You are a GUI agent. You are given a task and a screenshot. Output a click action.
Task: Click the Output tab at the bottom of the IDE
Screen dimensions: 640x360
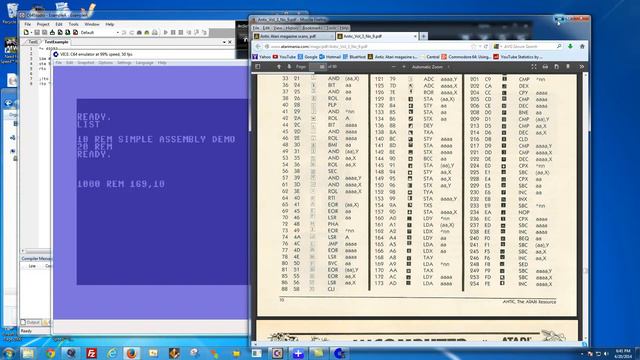point(31,322)
